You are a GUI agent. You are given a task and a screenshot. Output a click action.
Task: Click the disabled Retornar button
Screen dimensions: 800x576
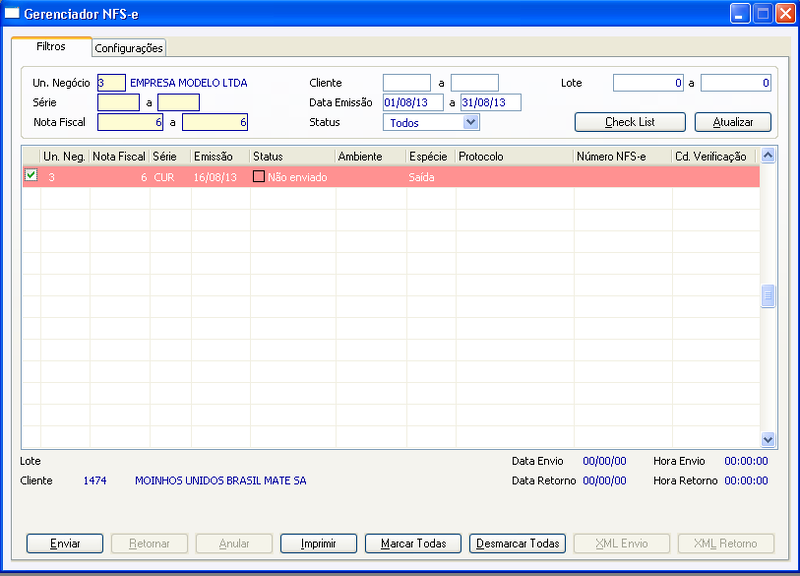coord(149,543)
